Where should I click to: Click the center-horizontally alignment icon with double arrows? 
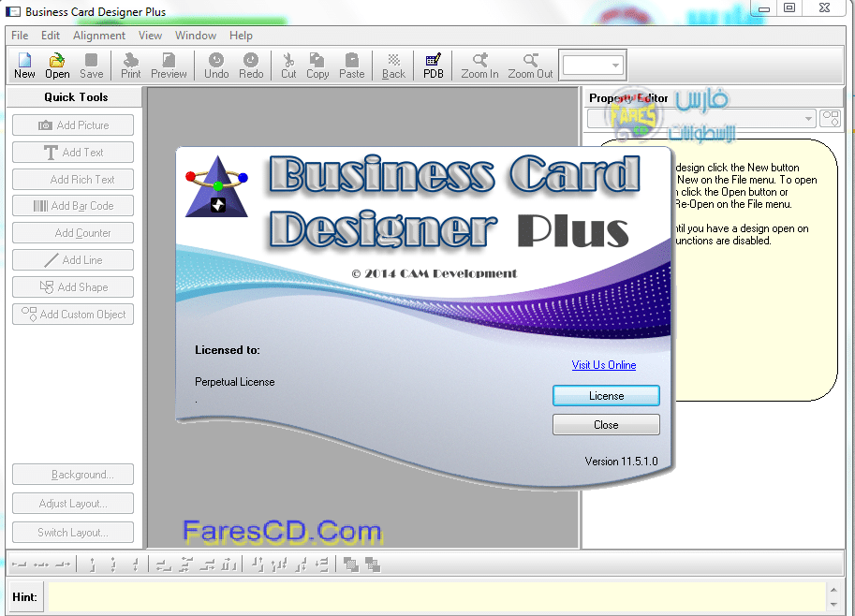(x=41, y=565)
